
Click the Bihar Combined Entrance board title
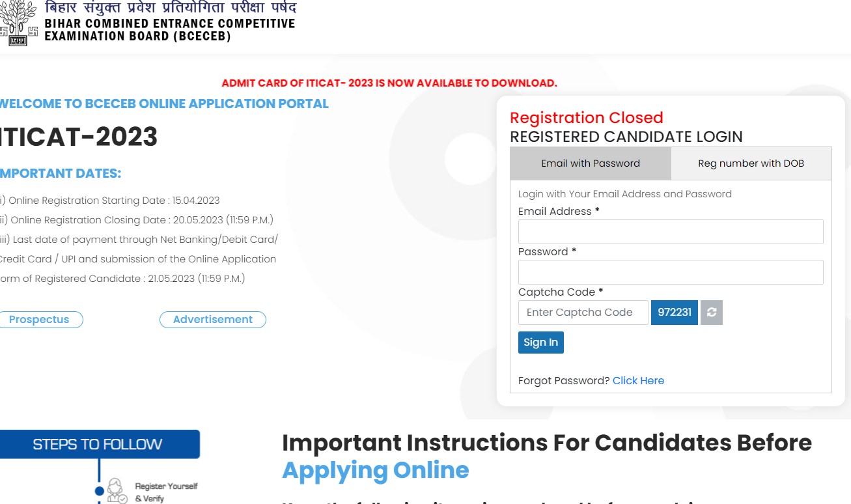pyautogui.click(x=169, y=29)
